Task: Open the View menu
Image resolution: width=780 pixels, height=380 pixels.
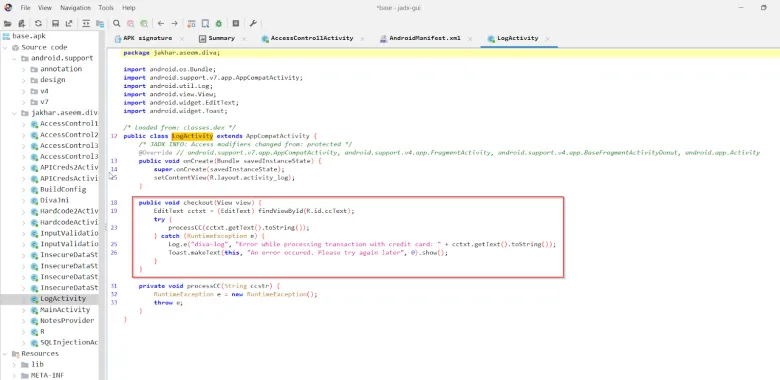Action: pos(45,8)
